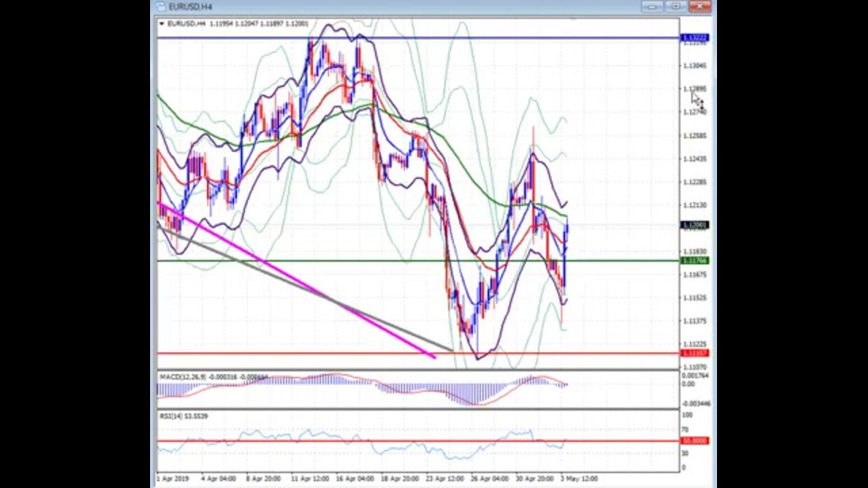Click the 1.12585 price scale label
Viewport: 868px width, 488px height.
(694, 136)
